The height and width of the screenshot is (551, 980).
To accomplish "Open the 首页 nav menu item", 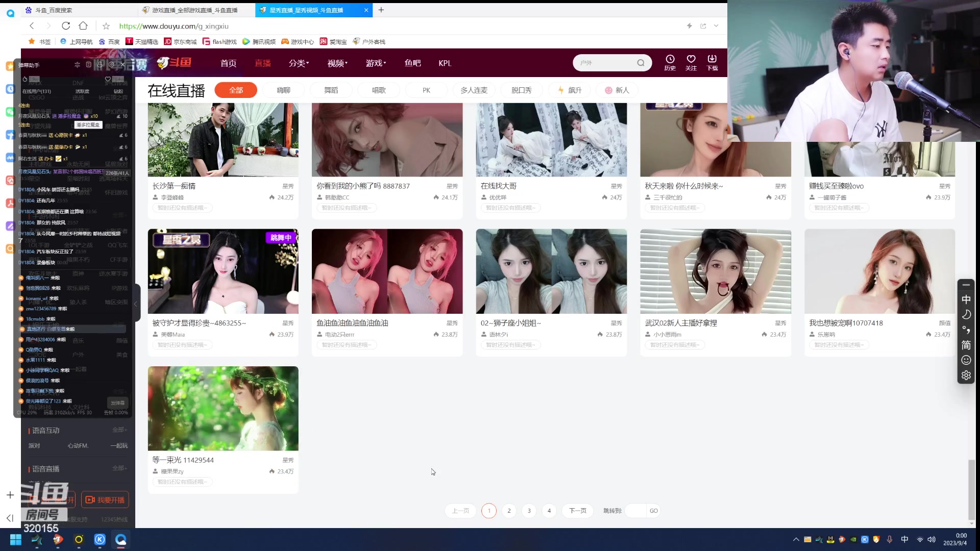I will 228,63.
